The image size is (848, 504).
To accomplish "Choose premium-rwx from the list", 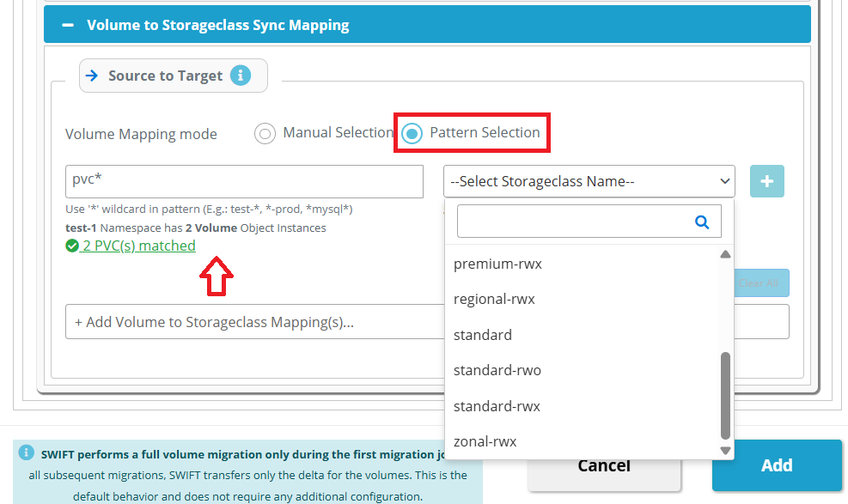I will pos(497,264).
